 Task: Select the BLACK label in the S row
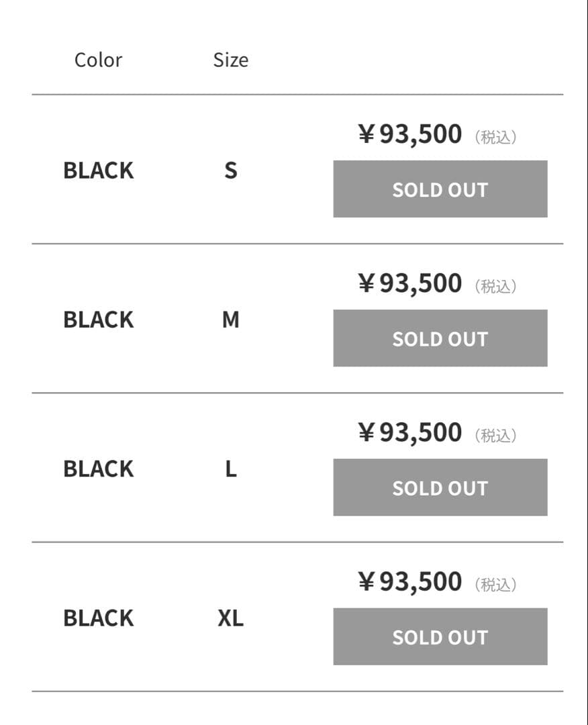point(98,171)
